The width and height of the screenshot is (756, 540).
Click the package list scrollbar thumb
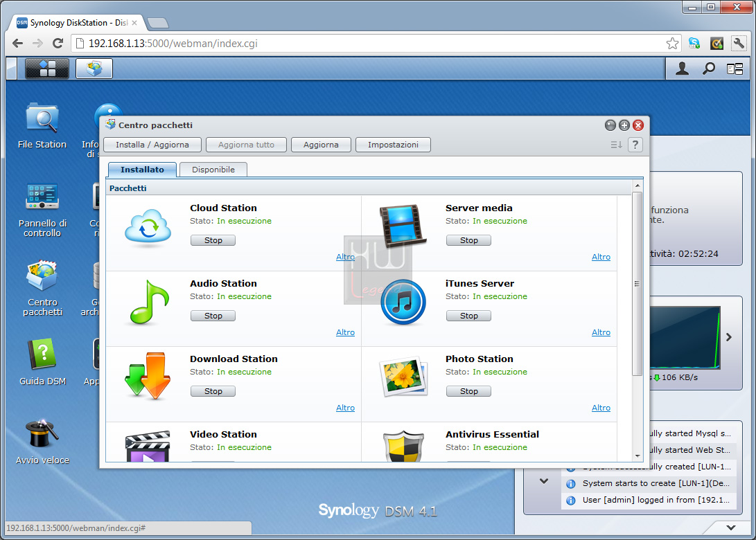click(x=637, y=284)
